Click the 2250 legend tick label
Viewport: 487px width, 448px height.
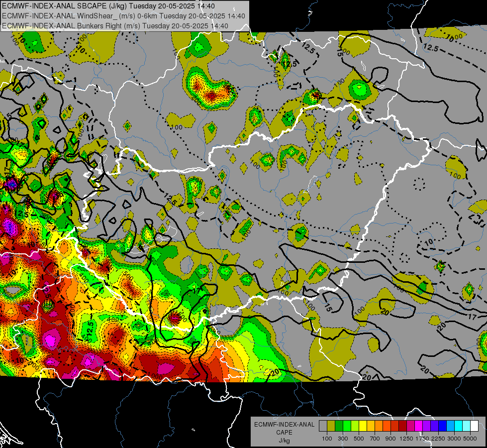click(438, 439)
